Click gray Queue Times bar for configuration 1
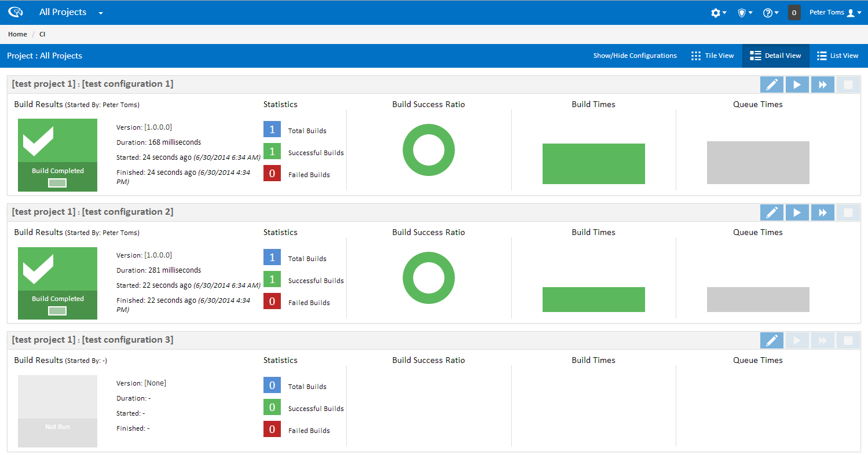This screenshot has height=455, width=868. [758, 163]
